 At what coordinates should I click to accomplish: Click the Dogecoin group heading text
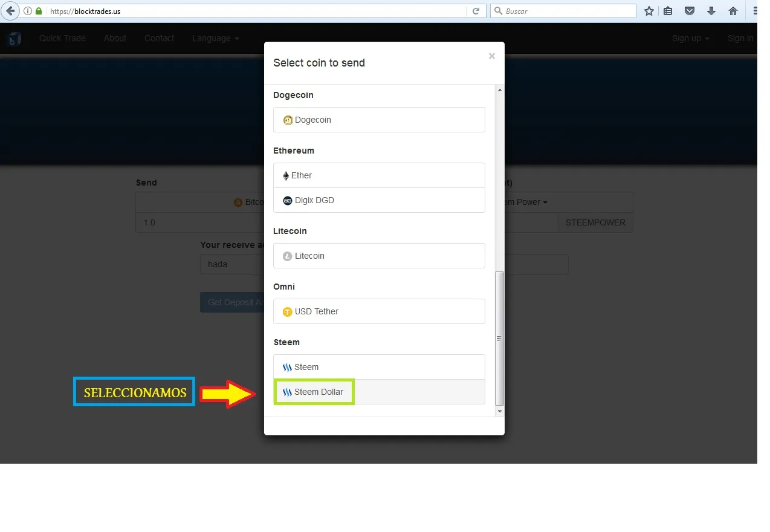(293, 95)
